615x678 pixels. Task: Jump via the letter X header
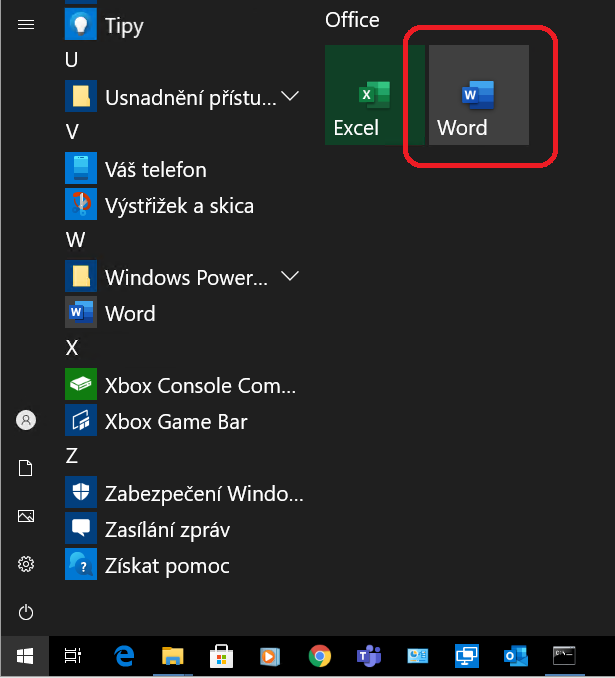pos(72,348)
